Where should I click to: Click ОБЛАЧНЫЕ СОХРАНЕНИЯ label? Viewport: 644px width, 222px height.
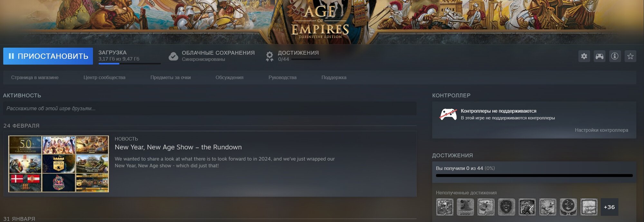[x=218, y=53]
